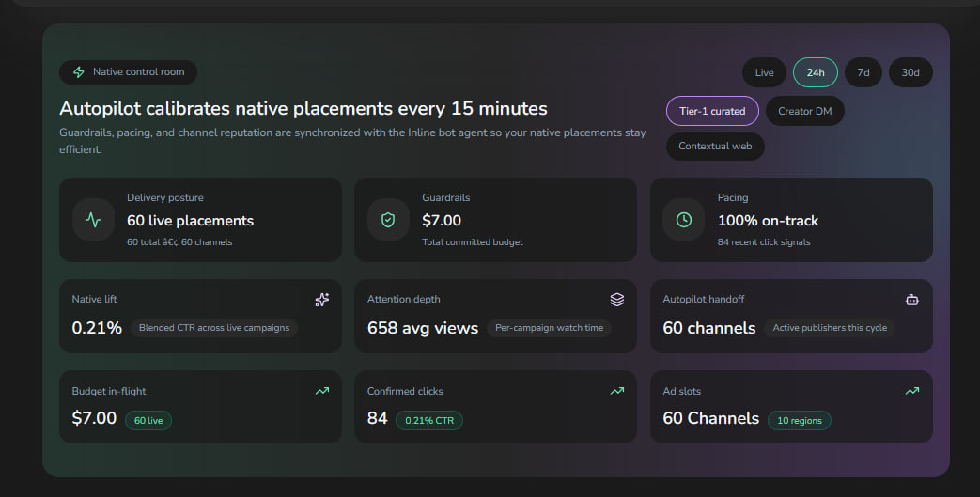Click the pulse icon beside Delivery posture
This screenshot has width=980, height=497.
(93, 220)
